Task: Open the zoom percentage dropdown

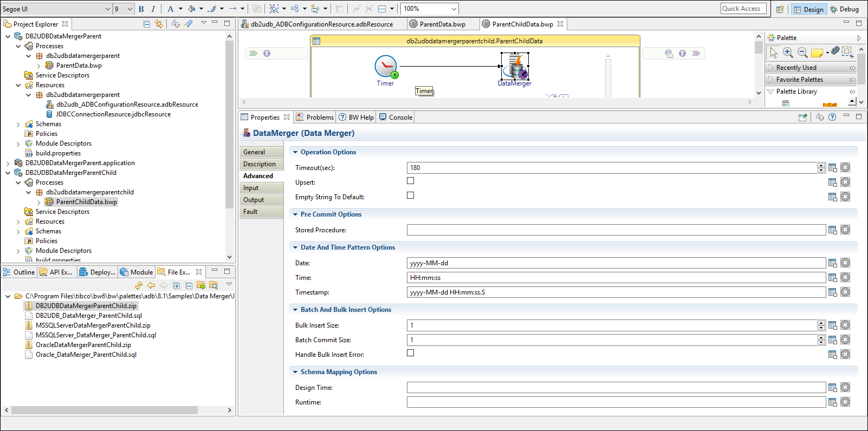Action: tap(454, 9)
